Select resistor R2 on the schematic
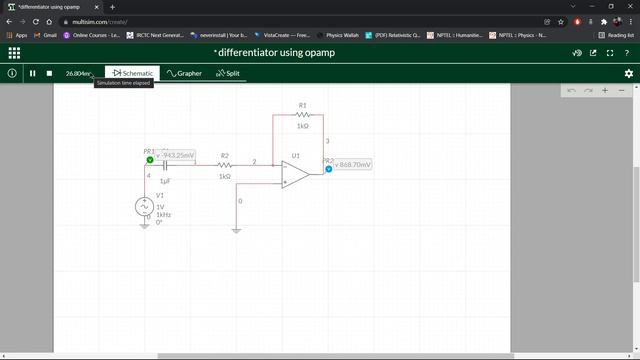The height and width of the screenshot is (360, 640). pyautogui.click(x=224, y=165)
